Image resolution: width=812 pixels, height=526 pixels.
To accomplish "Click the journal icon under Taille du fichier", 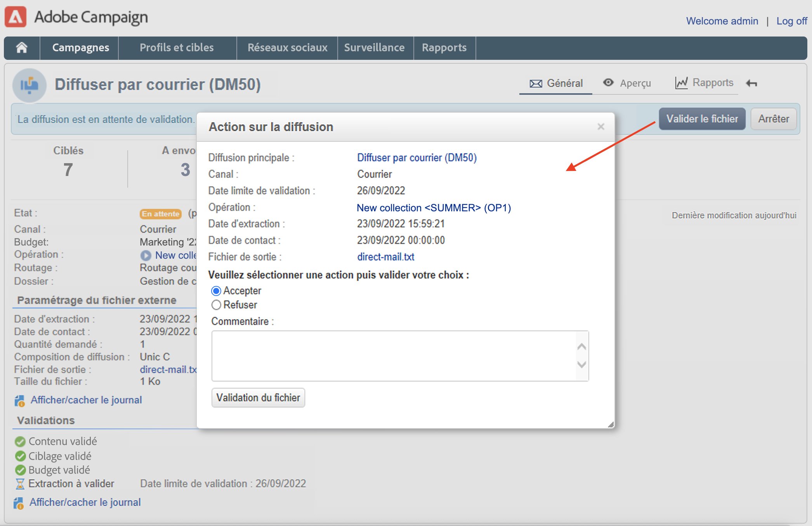I will pyautogui.click(x=19, y=401).
